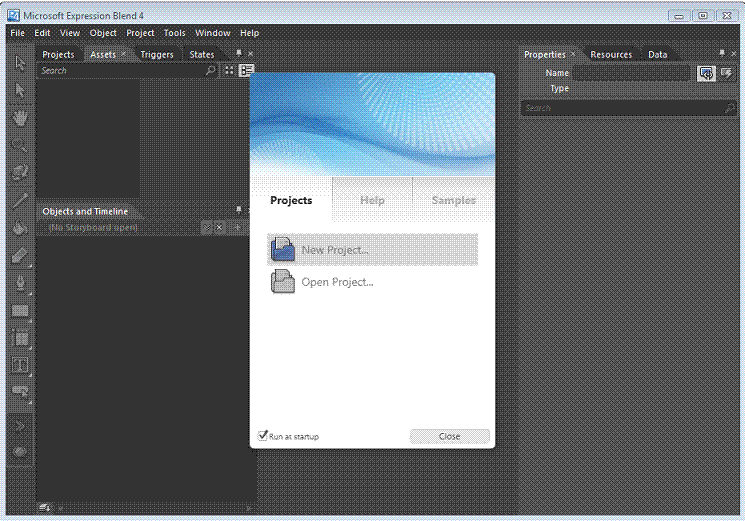Switch to the Projects panel tab
Image resolution: width=745 pixels, height=521 pixels.
pos(58,54)
